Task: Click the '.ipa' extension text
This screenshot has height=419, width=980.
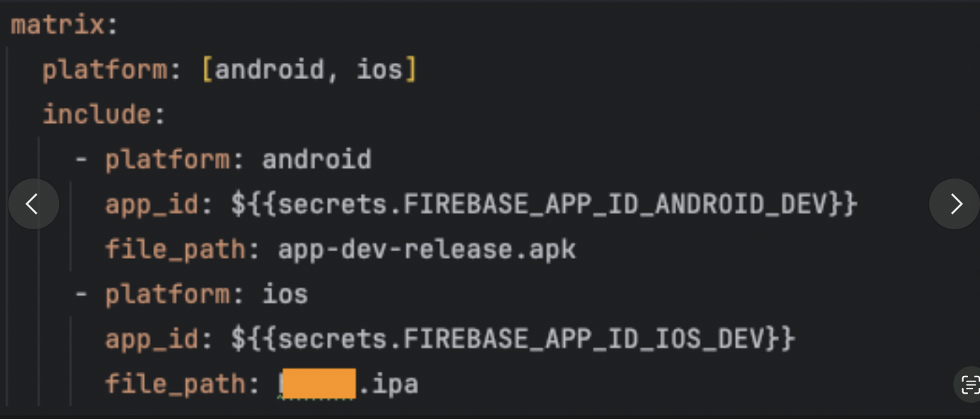Action: [388, 384]
